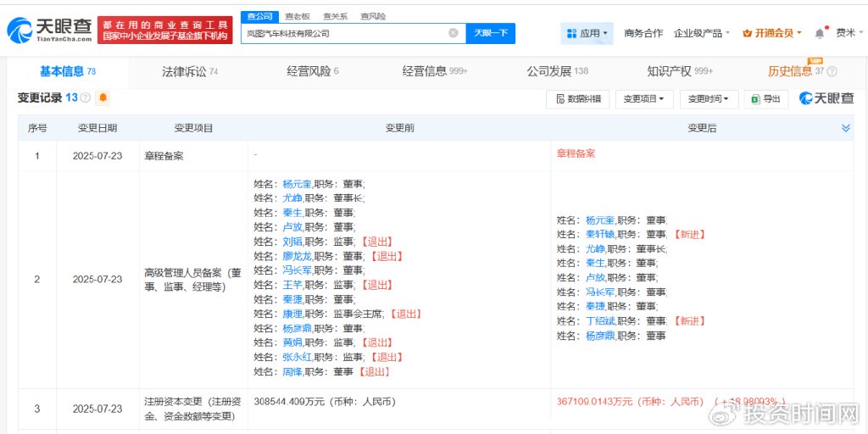Click the red promotional banner
Screen dimensions: 868x434
tap(165, 30)
